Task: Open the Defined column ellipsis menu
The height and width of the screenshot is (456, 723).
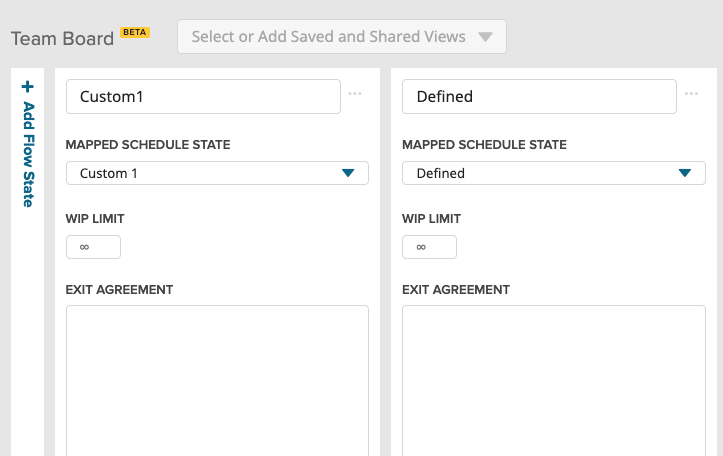Action: click(691, 94)
